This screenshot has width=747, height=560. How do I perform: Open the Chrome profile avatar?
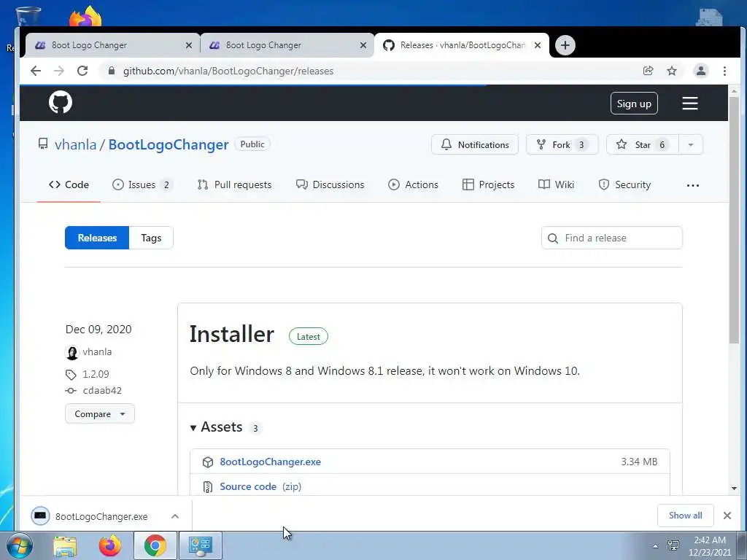(701, 71)
